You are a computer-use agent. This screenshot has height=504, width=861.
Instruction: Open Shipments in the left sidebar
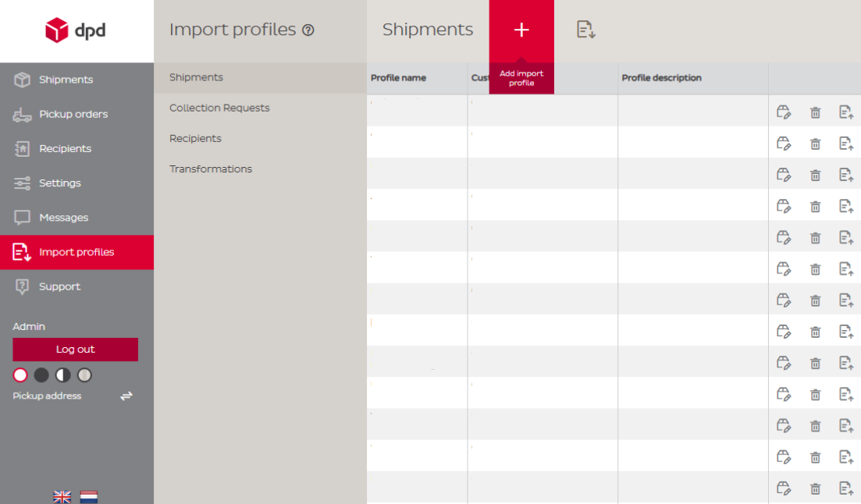(x=76, y=80)
